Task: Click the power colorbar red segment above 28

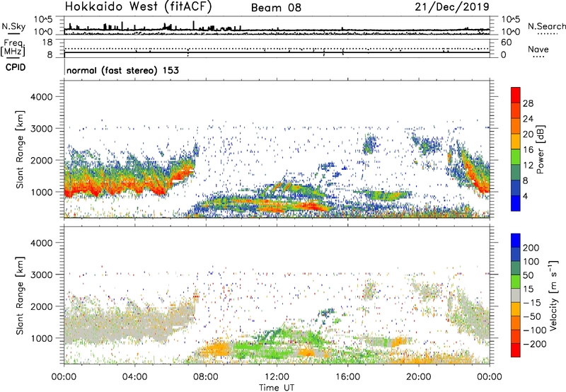Action: click(516, 95)
